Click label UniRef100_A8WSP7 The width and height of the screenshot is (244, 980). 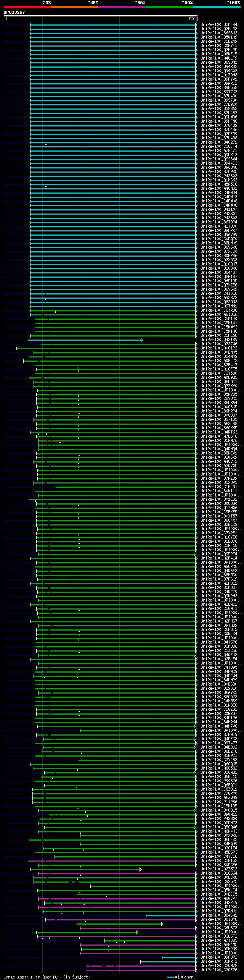coord(219,899)
